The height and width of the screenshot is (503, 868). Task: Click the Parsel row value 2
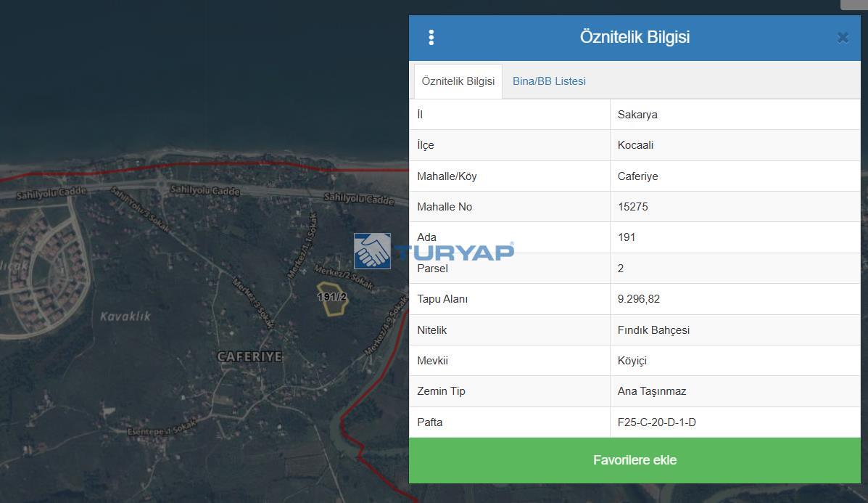tap(621, 269)
